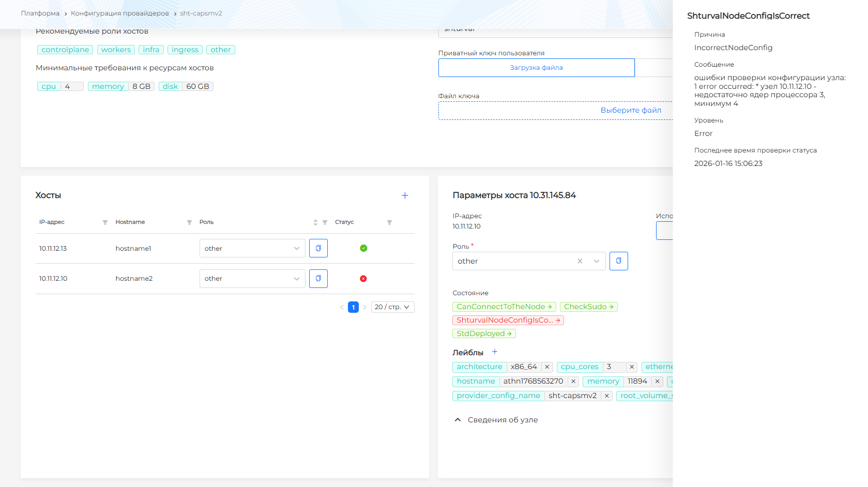Click the filter icon in IP-адрес column
The width and height of the screenshot is (868, 487).
point(105,222)
